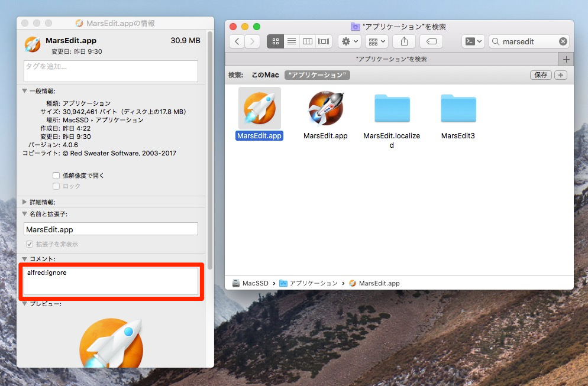Switch Finder to column view

[308, 41]
